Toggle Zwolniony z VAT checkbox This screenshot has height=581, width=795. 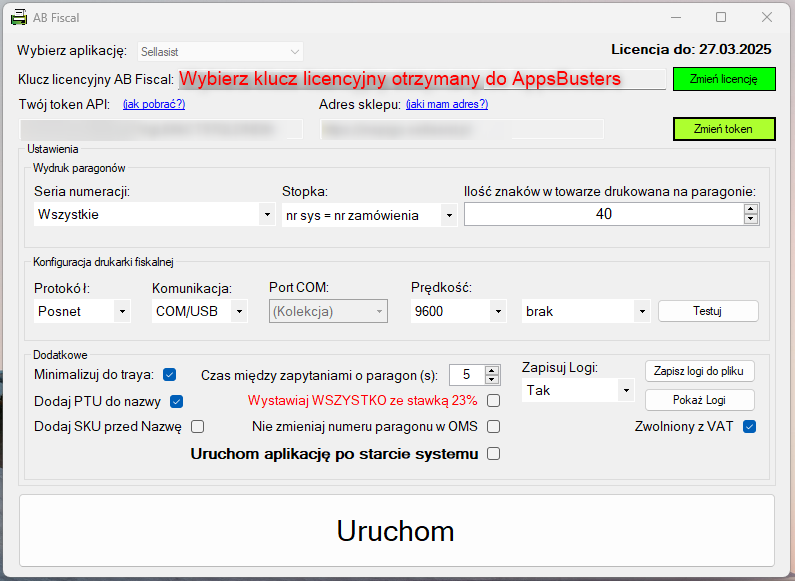(x=749, y=427)
